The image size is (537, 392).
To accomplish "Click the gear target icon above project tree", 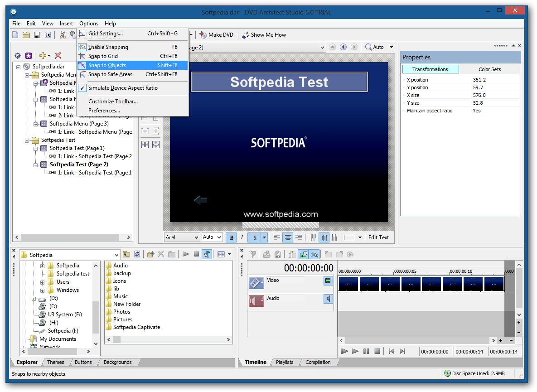I will [18, 55].
